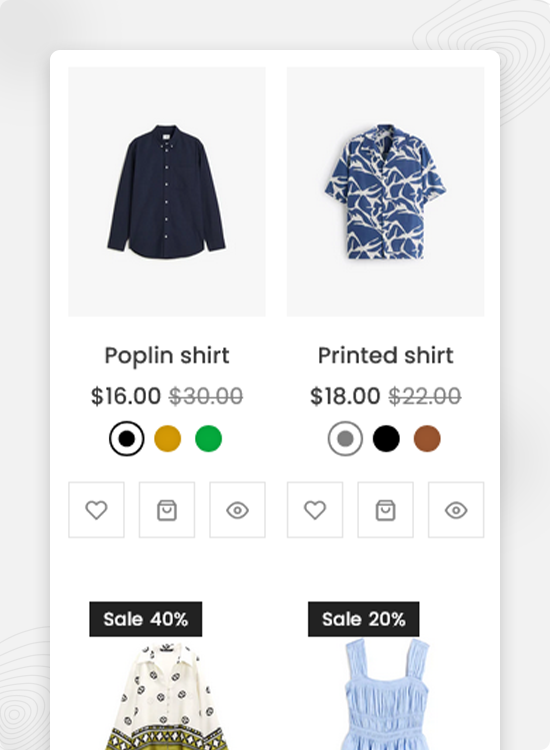This screenshot has height=750, width=550.
Task: Add Poplin shirt to shopping bag
Action: 167,510
